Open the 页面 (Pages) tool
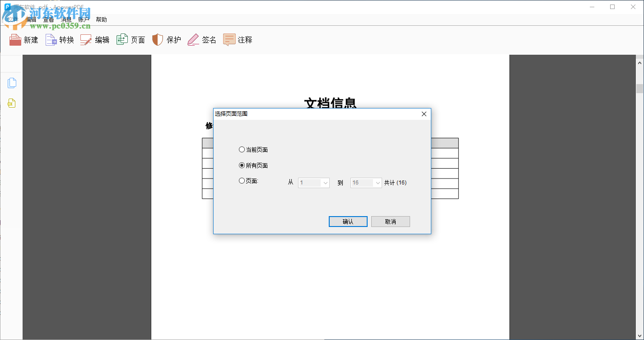This screenshot has height=340, width=644. [x=131, y=40]
